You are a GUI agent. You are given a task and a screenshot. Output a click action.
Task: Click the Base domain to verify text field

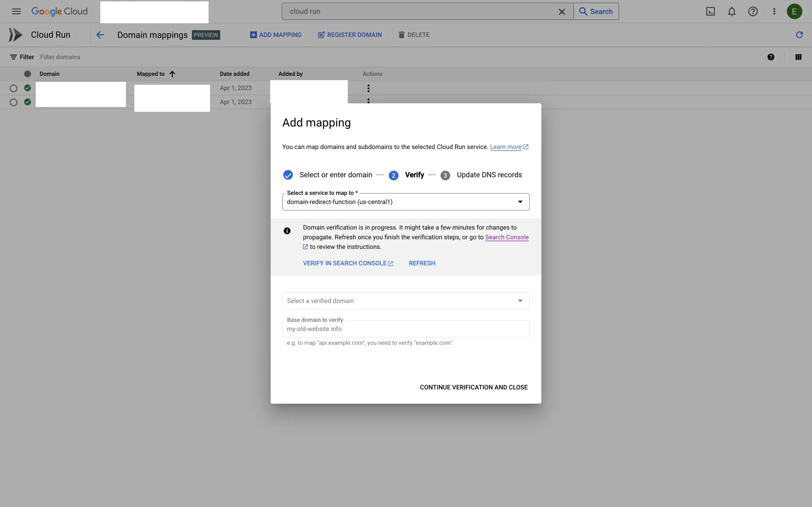405,329
